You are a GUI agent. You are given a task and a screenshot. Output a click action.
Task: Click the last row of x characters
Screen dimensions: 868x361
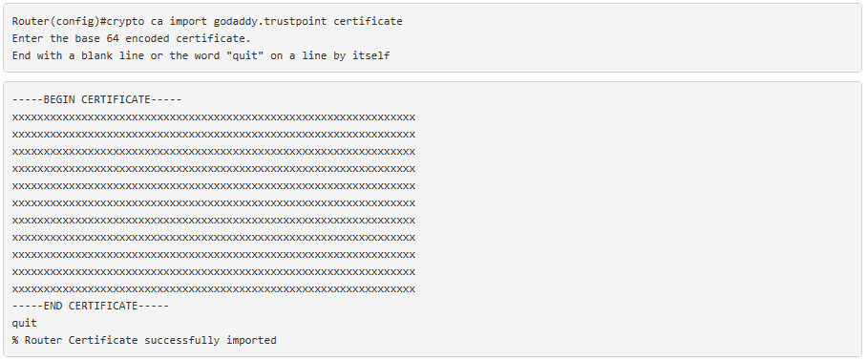(x=214, y=289)
